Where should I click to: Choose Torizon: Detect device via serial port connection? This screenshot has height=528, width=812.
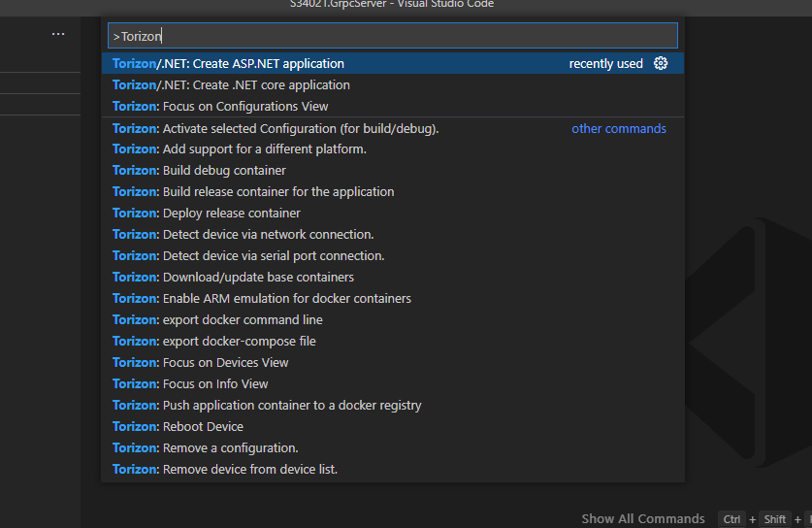pyautogui.click(x=393, y=256)
